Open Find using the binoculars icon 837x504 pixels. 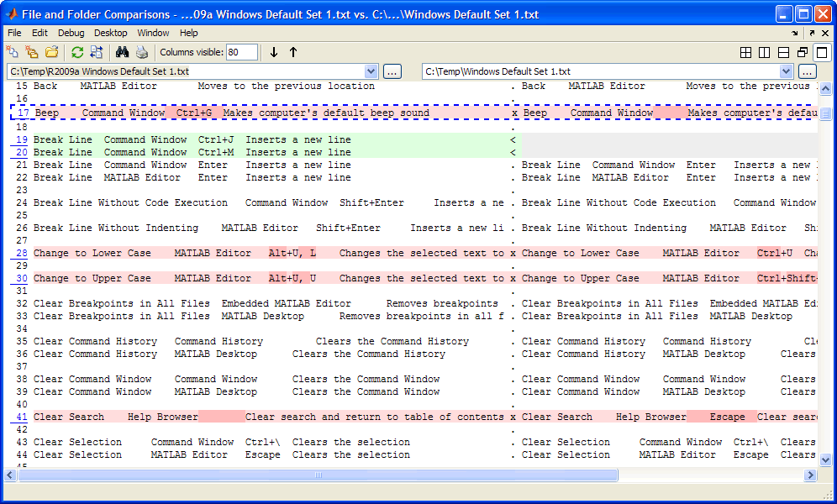click(122, 52)
